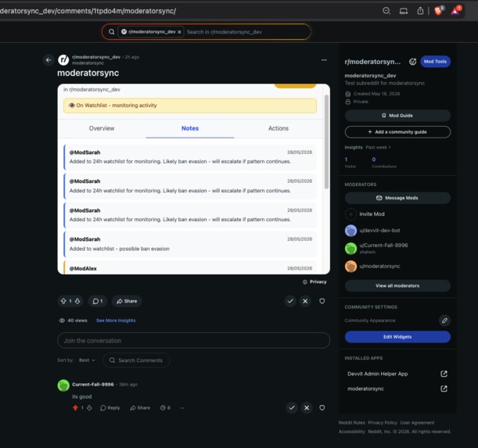Open u/moderatorsync profile
The image size is (478, 448).
tap(379, 266)
